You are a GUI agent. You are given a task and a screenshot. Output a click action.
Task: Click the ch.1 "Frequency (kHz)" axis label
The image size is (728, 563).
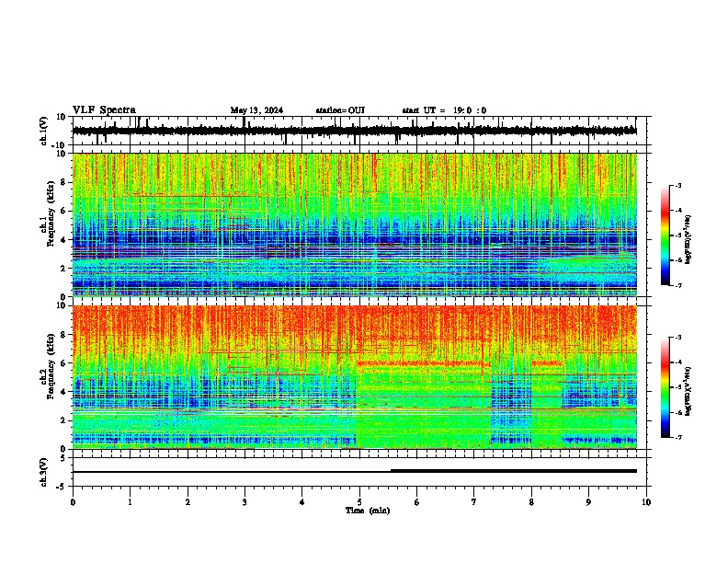coord(51,214)
